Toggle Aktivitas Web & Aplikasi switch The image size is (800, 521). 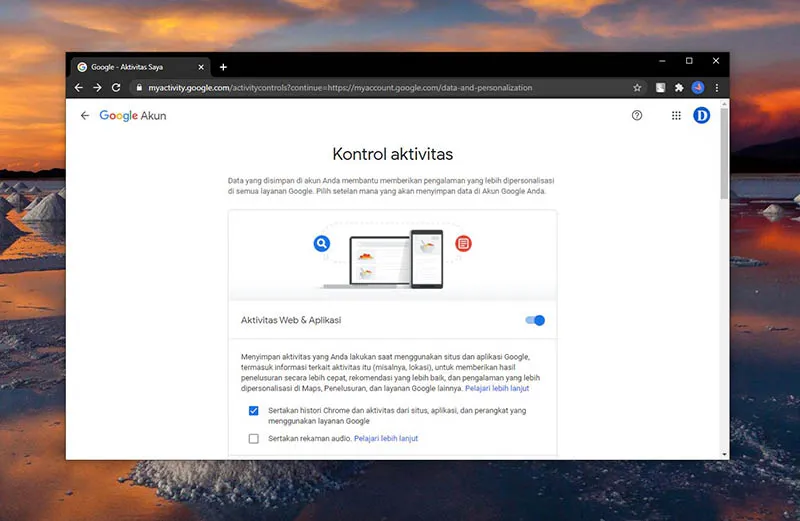535,320
